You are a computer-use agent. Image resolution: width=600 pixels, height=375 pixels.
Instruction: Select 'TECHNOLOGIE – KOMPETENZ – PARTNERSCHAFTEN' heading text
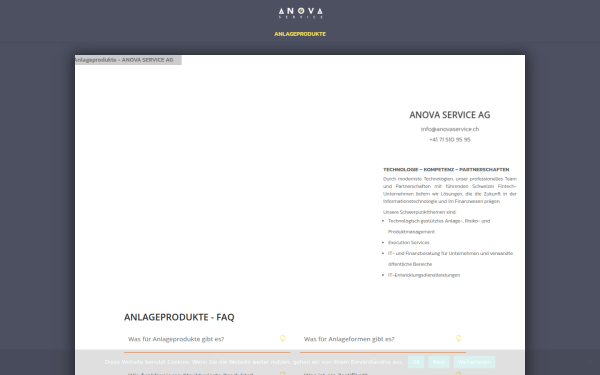pyautogui.click(x=446, y=170)
